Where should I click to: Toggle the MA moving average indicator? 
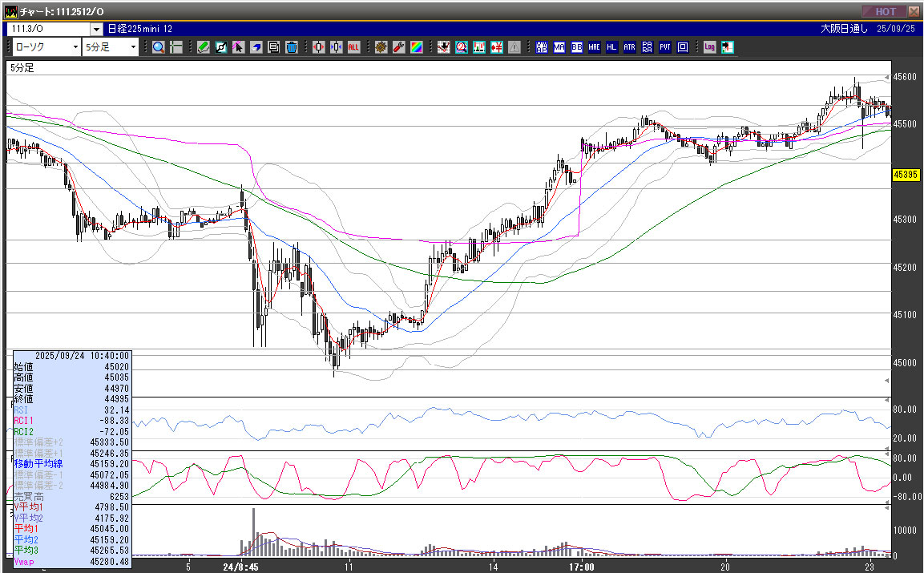click(559, 47)
